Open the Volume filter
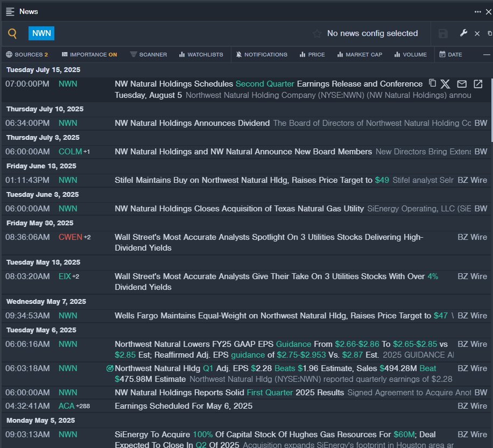 (x=411, y=54)
